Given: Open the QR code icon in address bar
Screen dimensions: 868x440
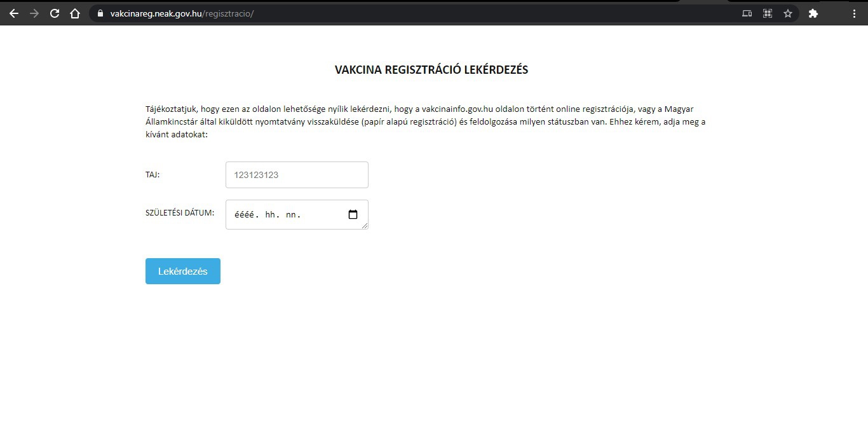Looking at the screenshot, I should 768,13.
